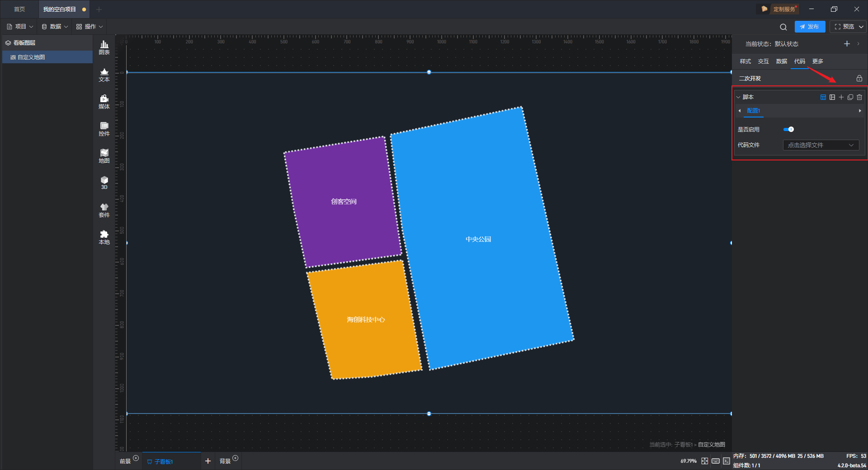The image size is (868, 470).
Task: Switch to the 样式 tab
Action: coord(745,61)
